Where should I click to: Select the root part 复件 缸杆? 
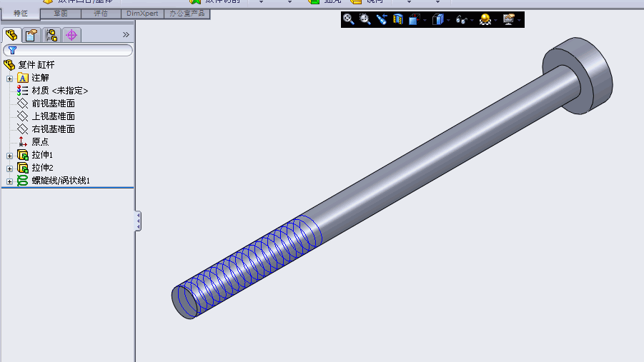(36, 65)
